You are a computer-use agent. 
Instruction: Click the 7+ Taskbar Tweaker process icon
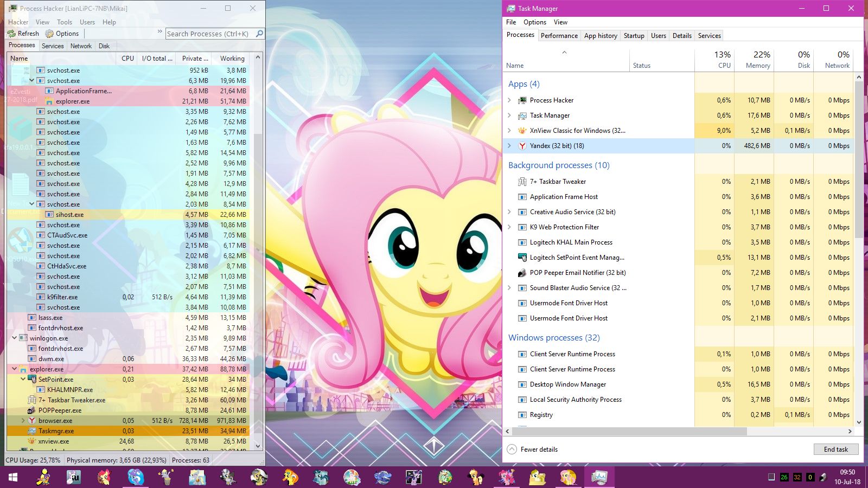coord(522,182)
